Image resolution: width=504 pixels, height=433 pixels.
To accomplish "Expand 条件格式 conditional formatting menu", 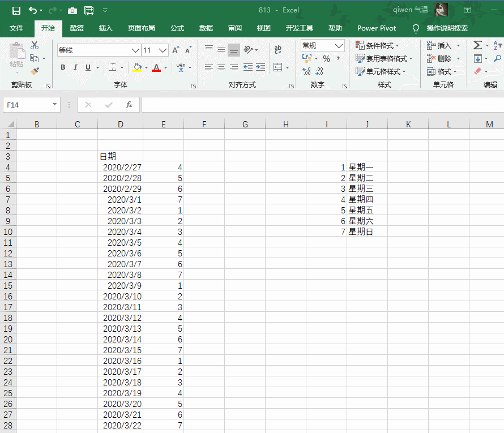I will coord(377,46).
